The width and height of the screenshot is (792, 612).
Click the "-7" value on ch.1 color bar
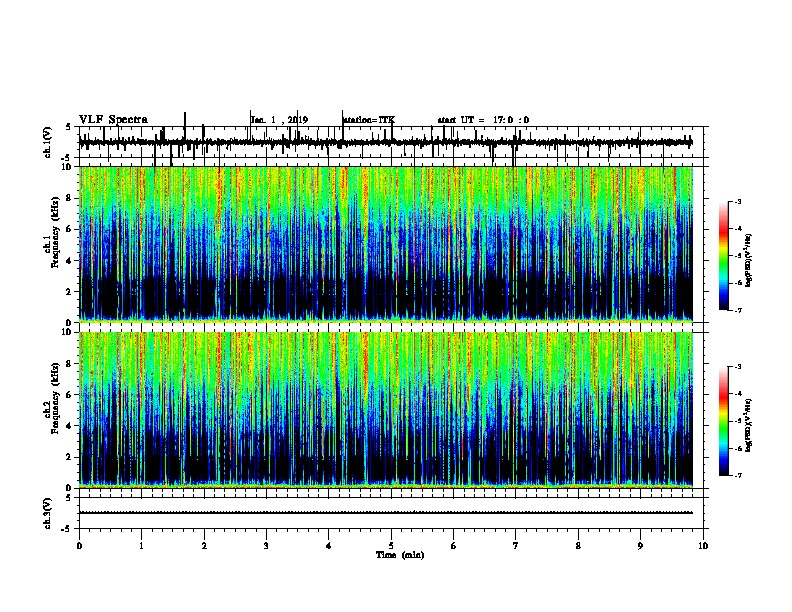tap(737, 310)
